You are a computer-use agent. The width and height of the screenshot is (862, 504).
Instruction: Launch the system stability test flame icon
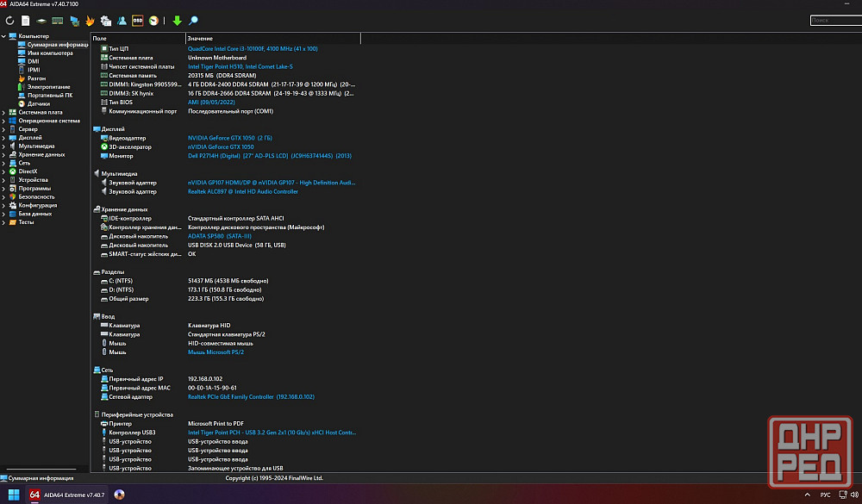click(90, 21)
